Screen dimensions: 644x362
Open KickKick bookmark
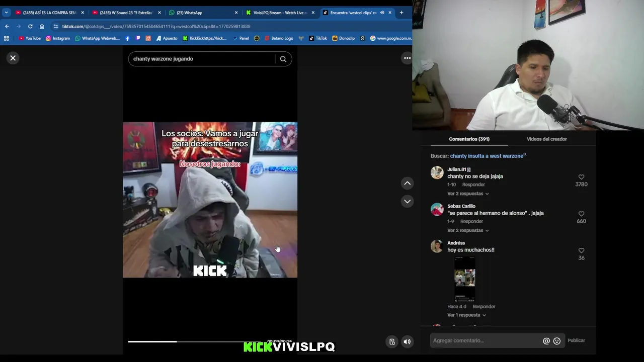click(204, 38)
